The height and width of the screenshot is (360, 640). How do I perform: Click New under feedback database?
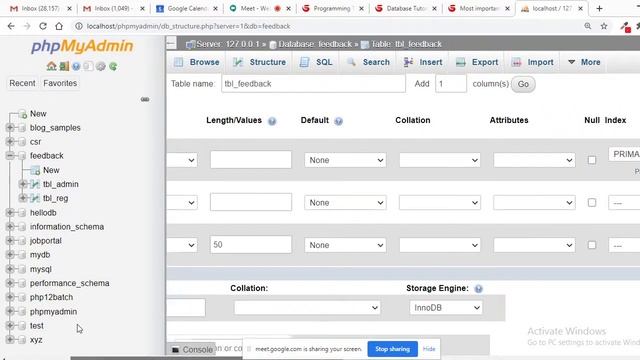51,170
